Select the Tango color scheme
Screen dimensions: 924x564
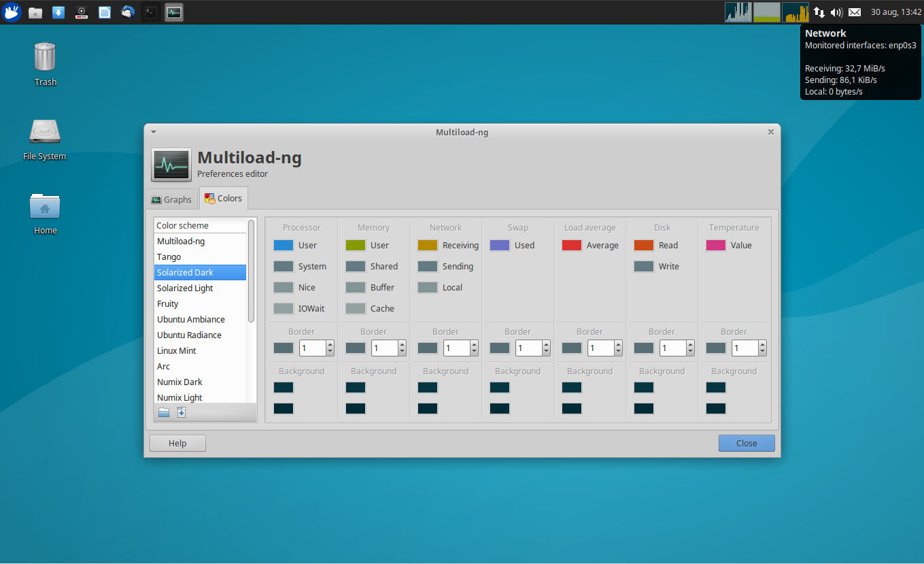click(200, 256)
